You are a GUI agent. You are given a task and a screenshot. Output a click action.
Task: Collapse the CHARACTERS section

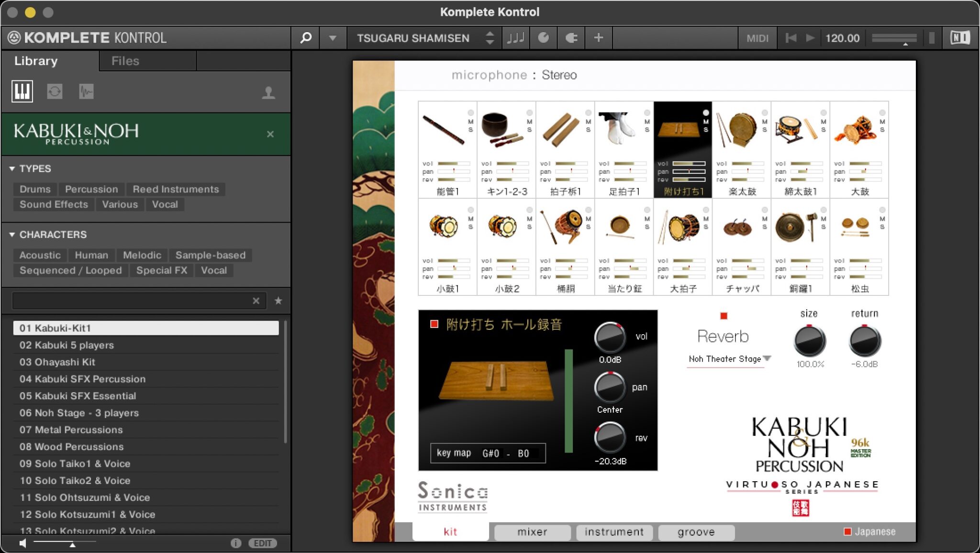click(x=12, y=235)
